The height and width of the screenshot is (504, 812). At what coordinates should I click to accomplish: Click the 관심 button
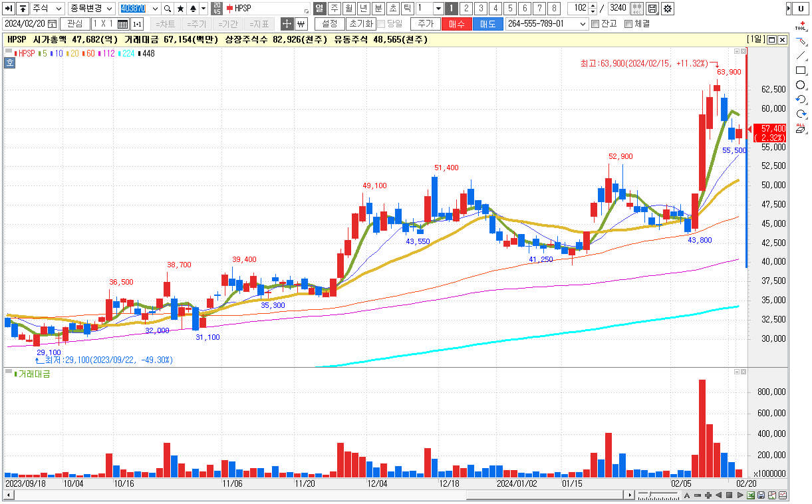pyautogui.click(x=75, y=24)
